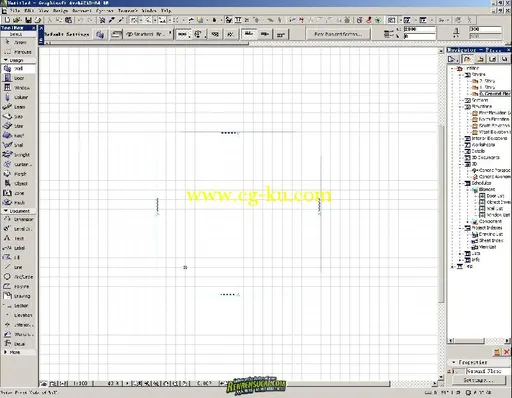Select the Door tool
The height and width of the screenshot is (398, 512).
(19, 78)
